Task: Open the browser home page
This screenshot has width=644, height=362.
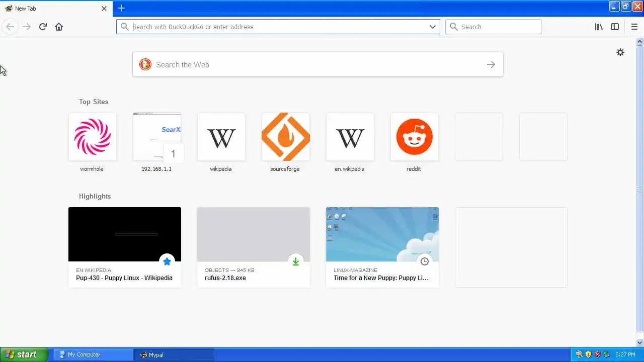Action: 59,27
